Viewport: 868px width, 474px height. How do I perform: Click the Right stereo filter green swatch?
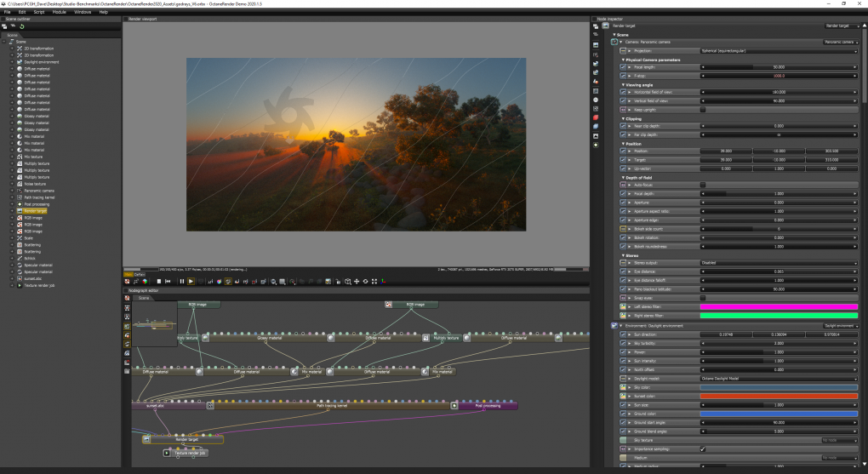click(x=779, y=315)
